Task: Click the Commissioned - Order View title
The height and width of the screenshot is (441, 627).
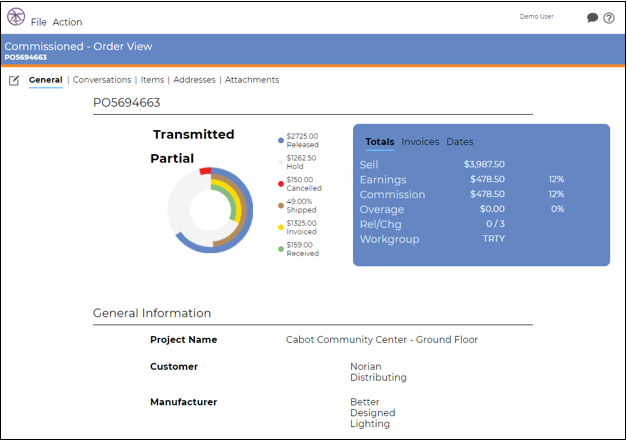Action: coord(78,46)
